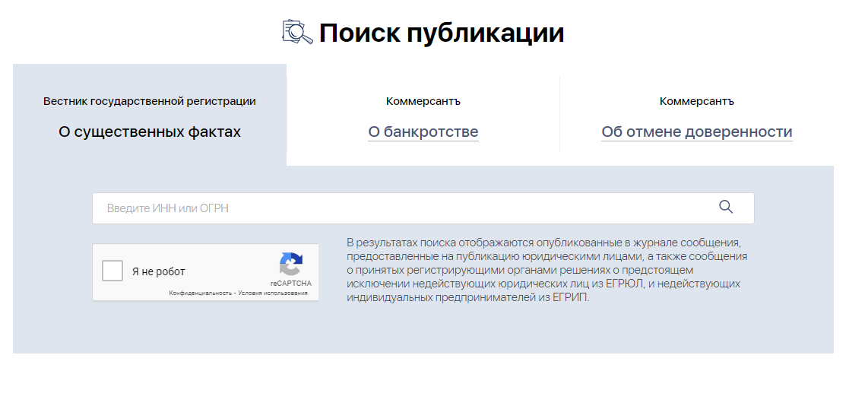The width and height of the screenshot is (868, 406).
Task: Click "Коммерсантъ" label above "Об отмене доверенности"
Action: 696,101
